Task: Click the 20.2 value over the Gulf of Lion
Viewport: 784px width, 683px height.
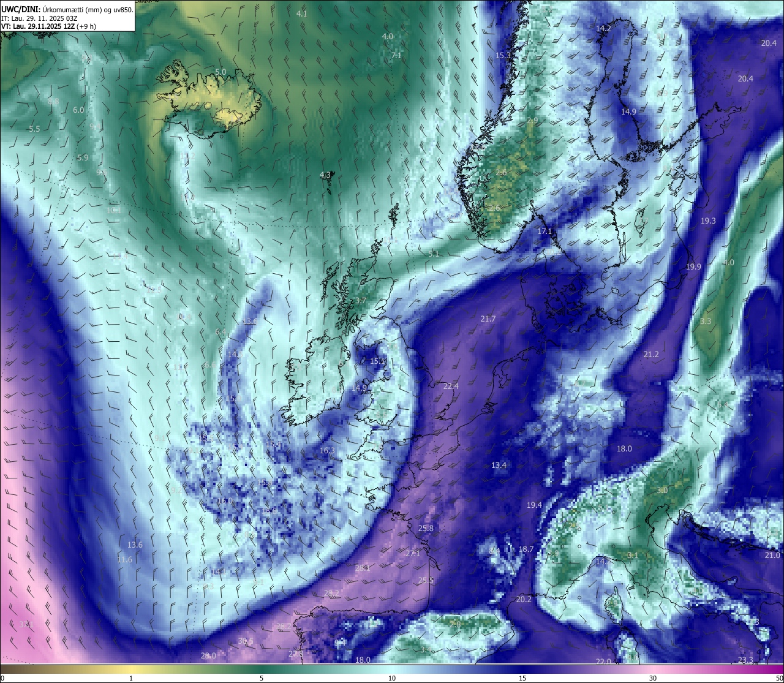Action: [x=524, y=599]
